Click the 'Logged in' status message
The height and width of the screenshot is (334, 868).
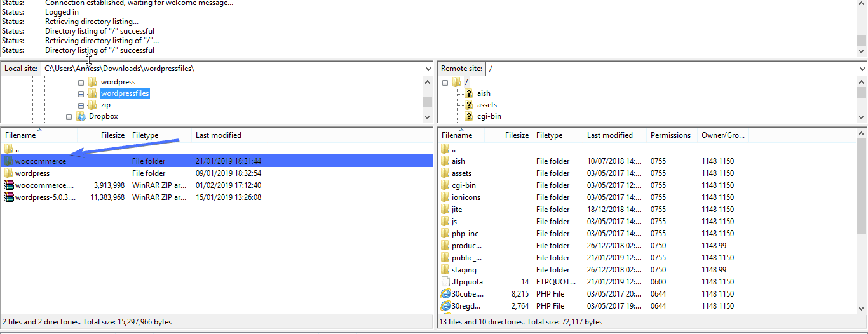(x=62, y=12)
